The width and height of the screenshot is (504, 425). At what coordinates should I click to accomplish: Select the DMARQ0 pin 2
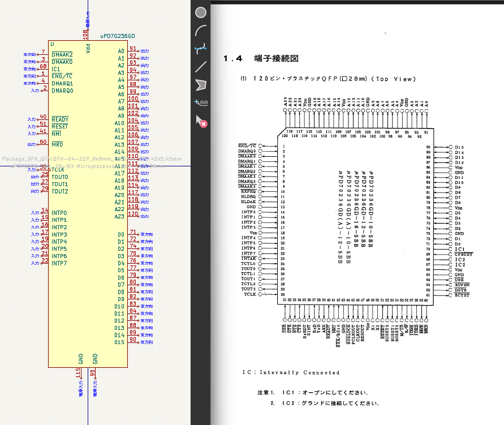pos(44,90)
